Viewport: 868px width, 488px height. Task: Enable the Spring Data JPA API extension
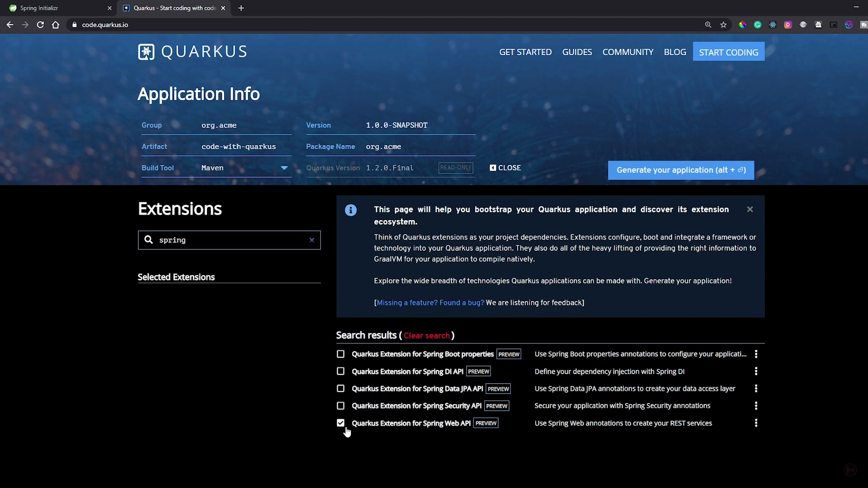click(x=340, y=389)
